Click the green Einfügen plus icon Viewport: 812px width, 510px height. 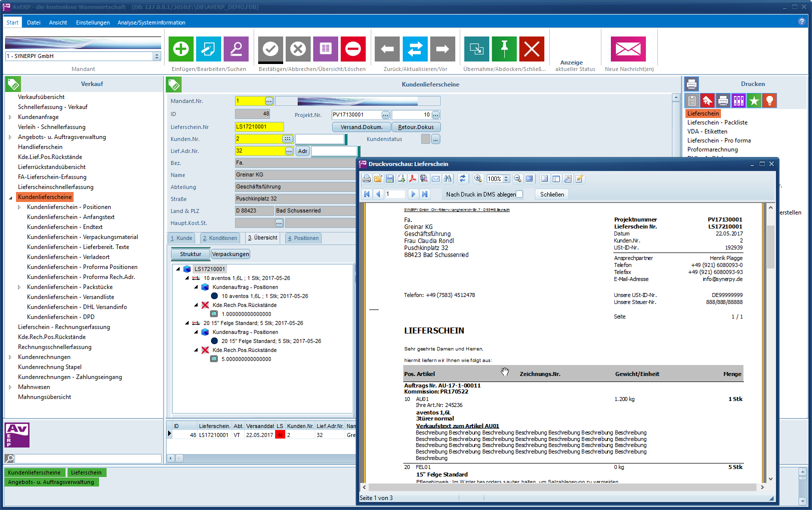(181, 49)
